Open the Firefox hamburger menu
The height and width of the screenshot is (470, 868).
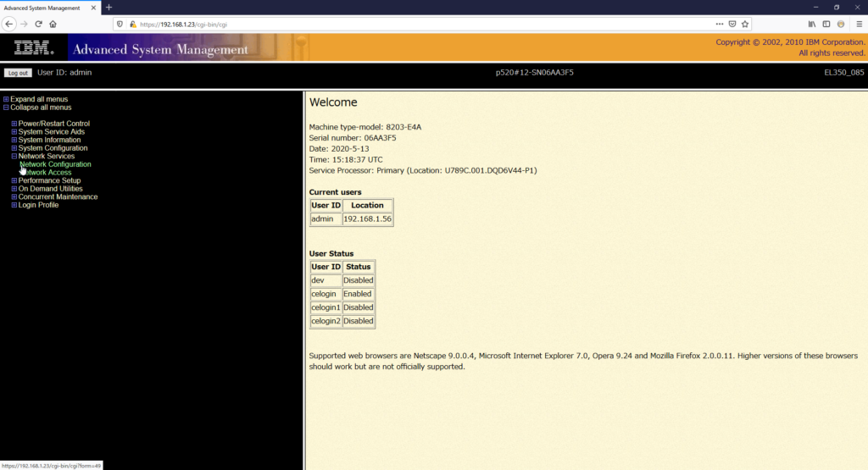(x=860, y=24)
